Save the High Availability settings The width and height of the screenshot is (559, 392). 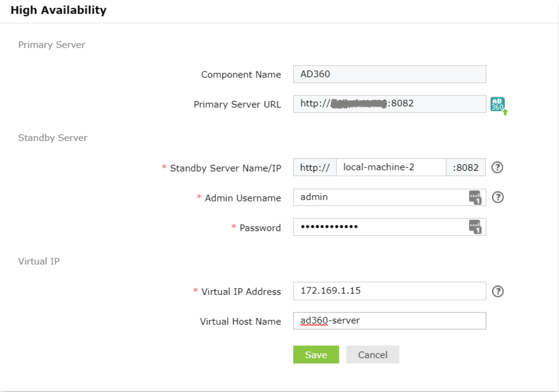pos(316,355)
